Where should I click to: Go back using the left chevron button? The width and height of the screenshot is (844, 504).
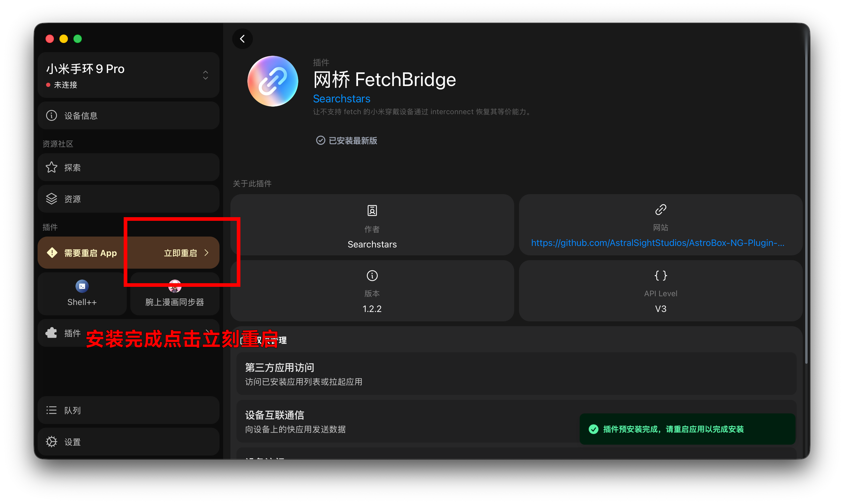242,39
